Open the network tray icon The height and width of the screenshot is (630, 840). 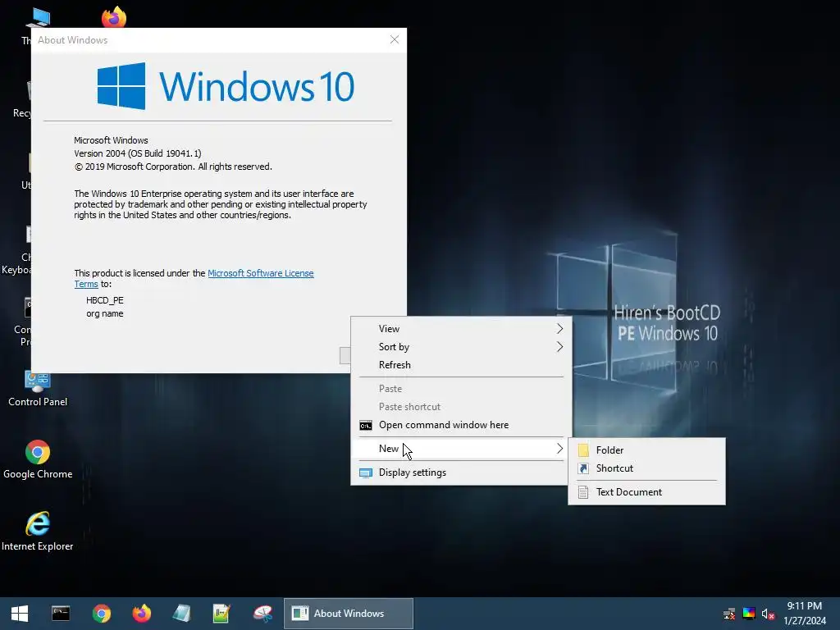pyautogui.click(x=729, y=614)
